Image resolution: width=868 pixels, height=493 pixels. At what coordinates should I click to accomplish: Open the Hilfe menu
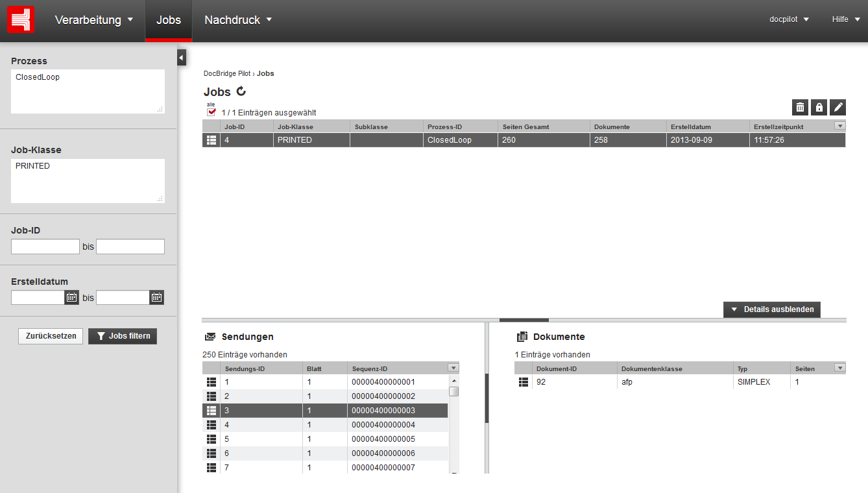pos(845,19)
